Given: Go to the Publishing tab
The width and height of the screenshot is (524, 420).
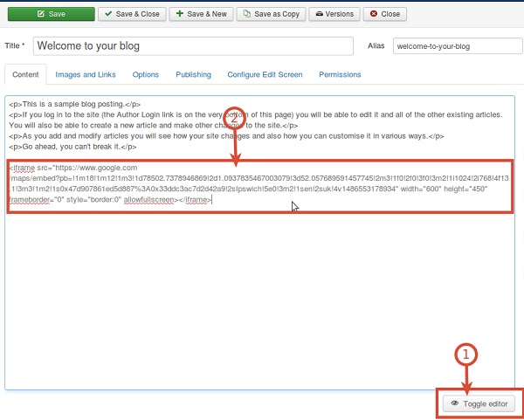Looking at the screenshot, I should 194,74.
